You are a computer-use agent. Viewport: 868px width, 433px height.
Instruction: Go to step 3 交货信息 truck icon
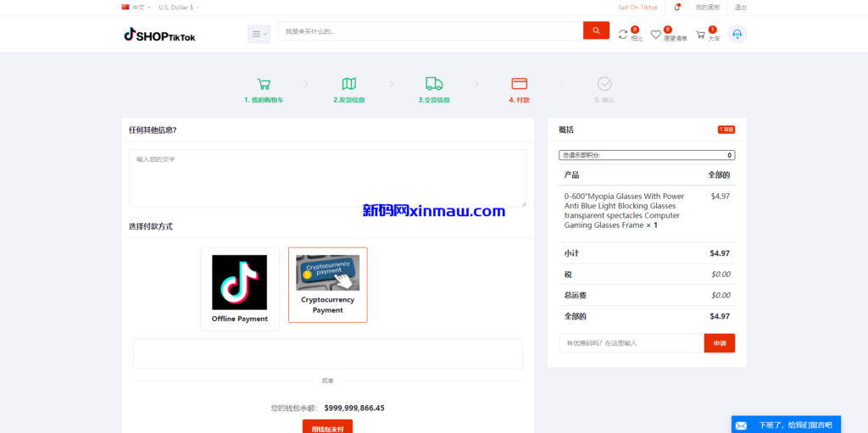tap(434, 84)
